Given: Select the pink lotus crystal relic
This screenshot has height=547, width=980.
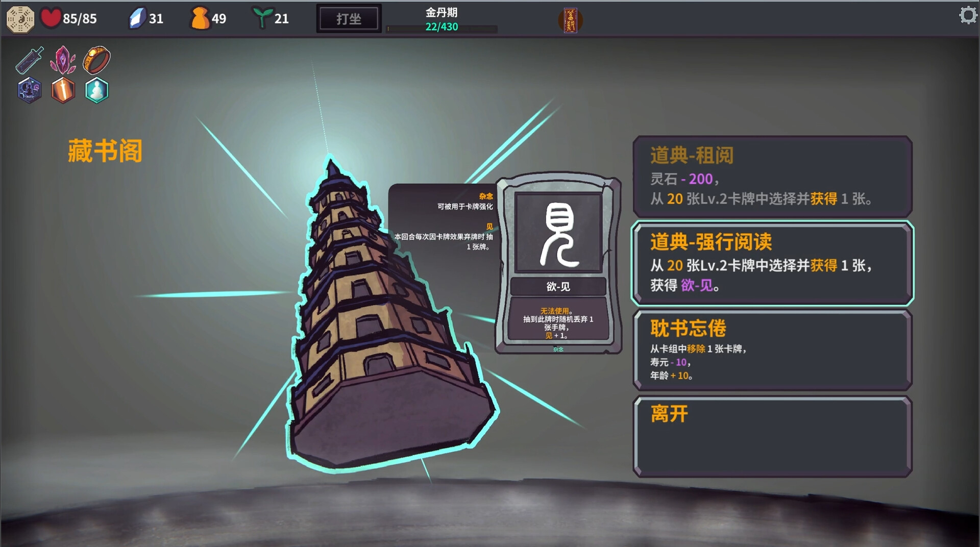Looking at the screenshot, I should click(63, 60).
